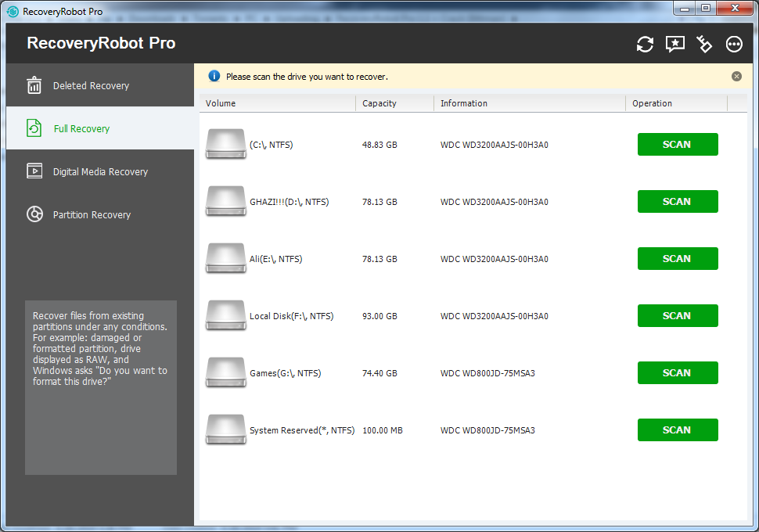Scan the Ali E:\ volume
This screenshot has width=759, height=532.
click(x=677, y=258)
